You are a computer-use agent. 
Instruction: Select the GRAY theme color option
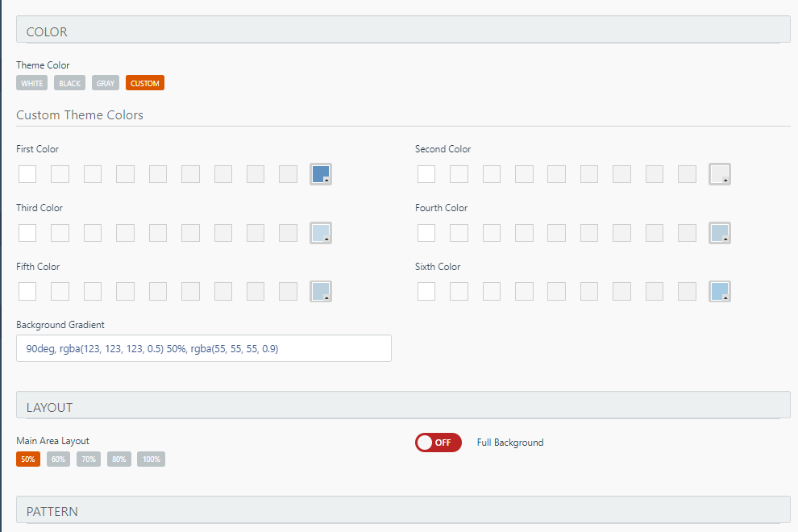106,83
